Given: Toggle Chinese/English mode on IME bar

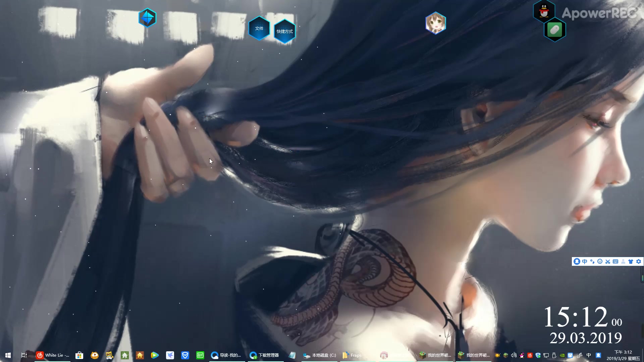Looking at the screenshot, I should 585,261.
